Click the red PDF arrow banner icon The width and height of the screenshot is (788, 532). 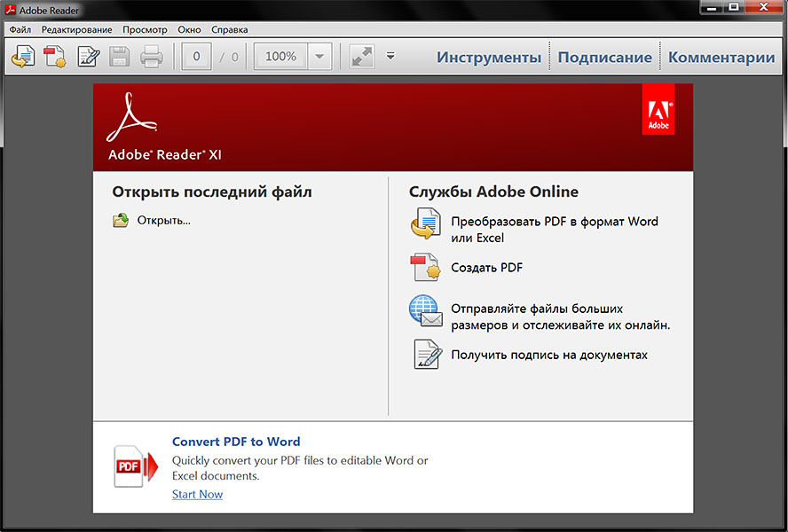point(136,465)
